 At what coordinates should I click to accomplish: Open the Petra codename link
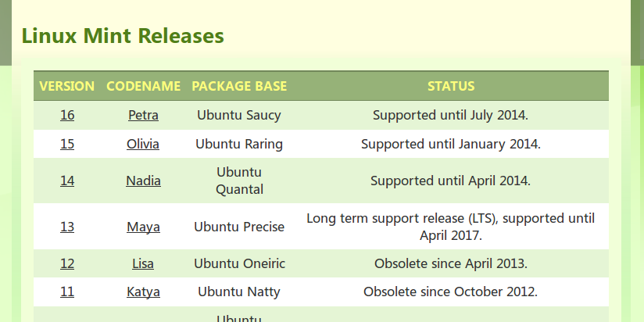(143, 115)
